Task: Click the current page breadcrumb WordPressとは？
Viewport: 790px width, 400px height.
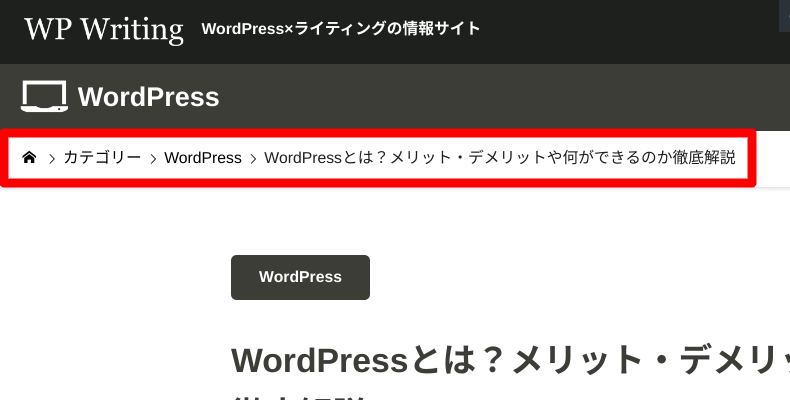Action: point(499,158)
